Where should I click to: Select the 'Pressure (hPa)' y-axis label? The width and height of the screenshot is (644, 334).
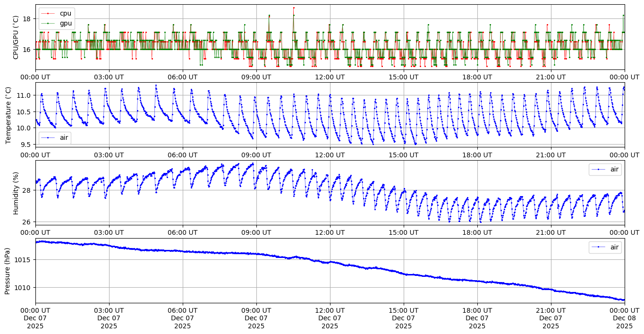8,271
